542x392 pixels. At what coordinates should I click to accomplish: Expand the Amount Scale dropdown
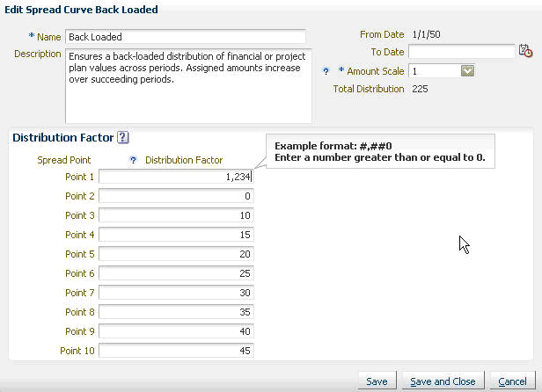[467, 71]
